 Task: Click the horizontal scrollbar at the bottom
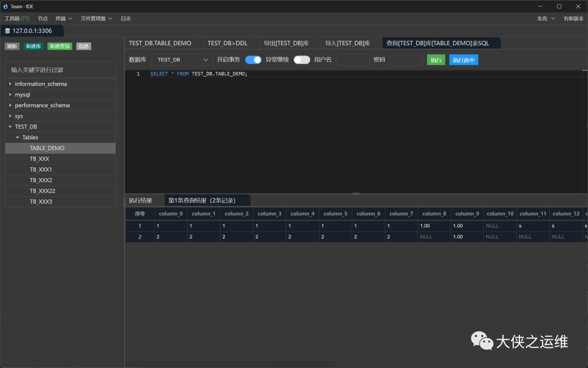(x=230, y=364)
